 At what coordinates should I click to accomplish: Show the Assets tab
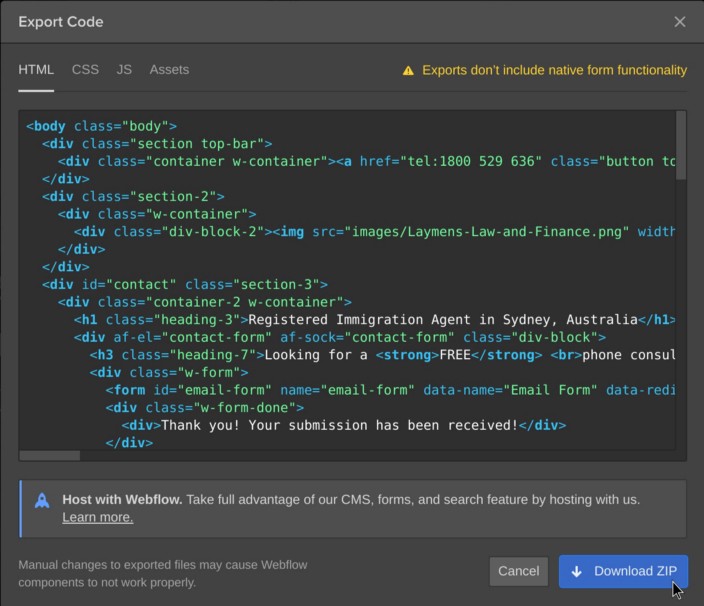[x=169, y=70]
